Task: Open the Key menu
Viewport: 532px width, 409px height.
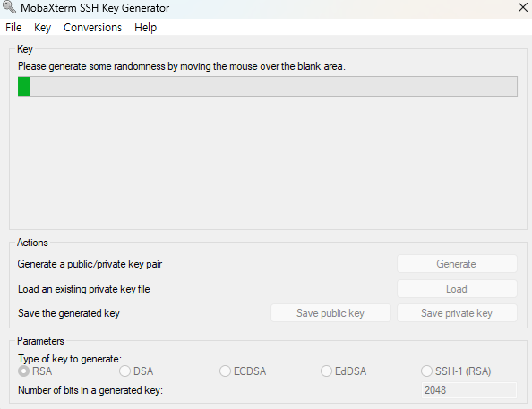Action: coord(42,28)
